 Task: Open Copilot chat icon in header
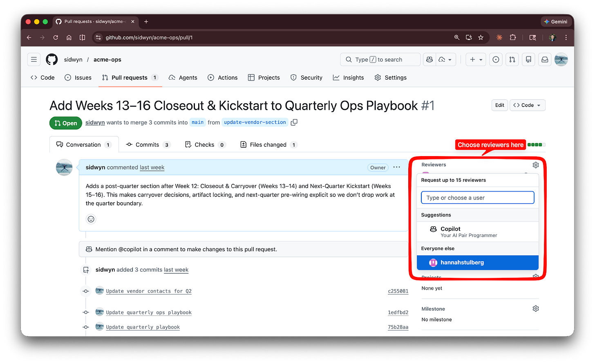[429, 60]
